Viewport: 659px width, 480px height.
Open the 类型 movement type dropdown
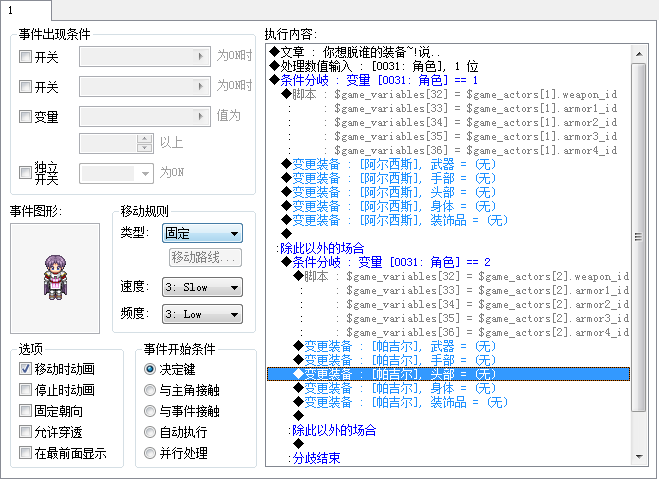(x=202, y=233)
